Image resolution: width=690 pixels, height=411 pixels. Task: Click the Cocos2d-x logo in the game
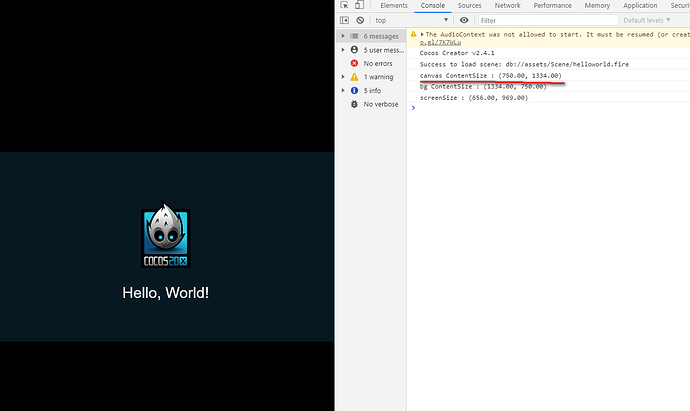pos(165,235)
